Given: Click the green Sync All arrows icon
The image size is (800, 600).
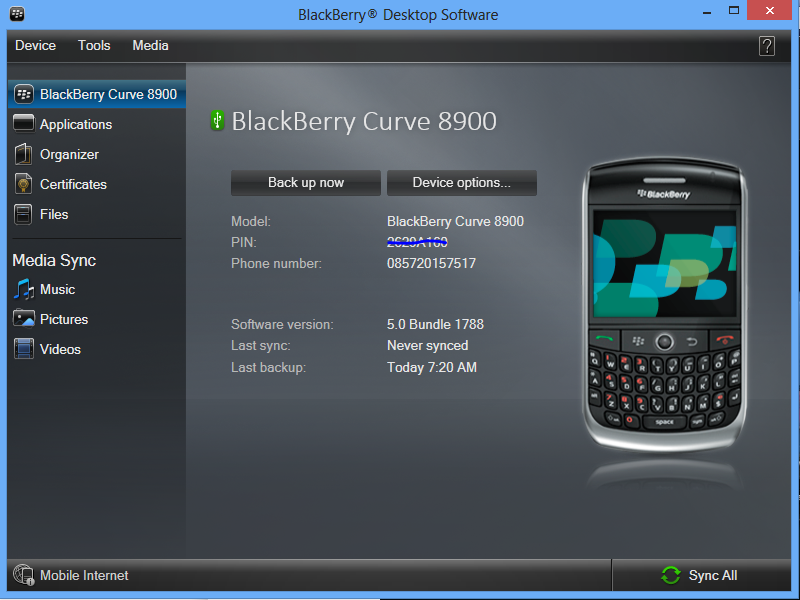Looking at the screenshot, I should tap(670, 575).
